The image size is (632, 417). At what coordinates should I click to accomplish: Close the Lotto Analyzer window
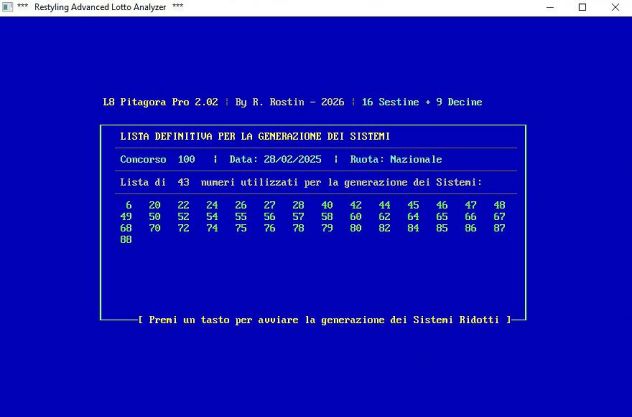pyautogui.click(x=615, y=7)
